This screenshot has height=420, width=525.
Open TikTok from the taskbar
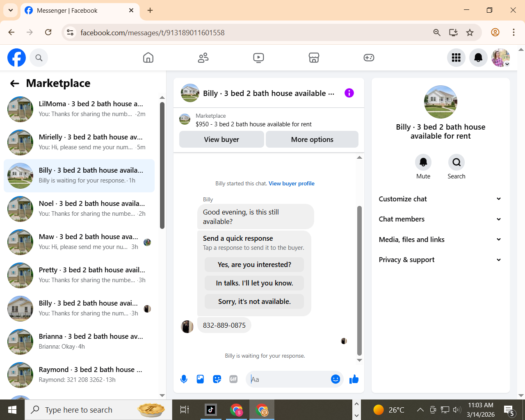tap(211, 410)
